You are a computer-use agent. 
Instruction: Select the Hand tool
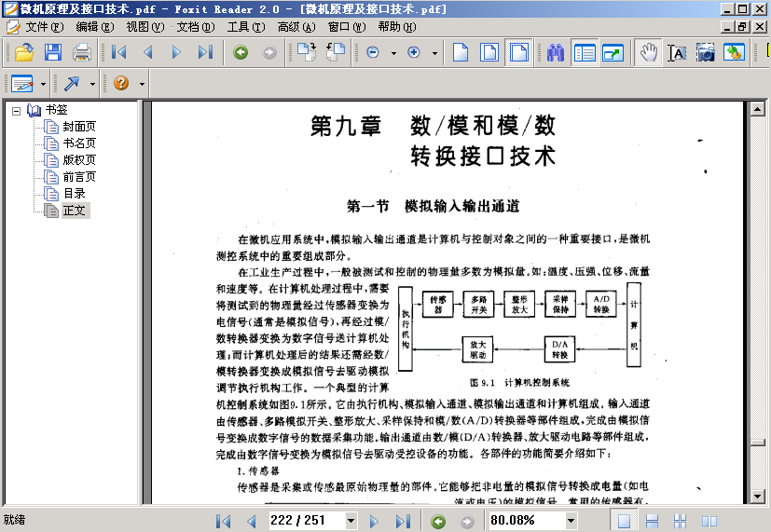(x=649, y=52)
